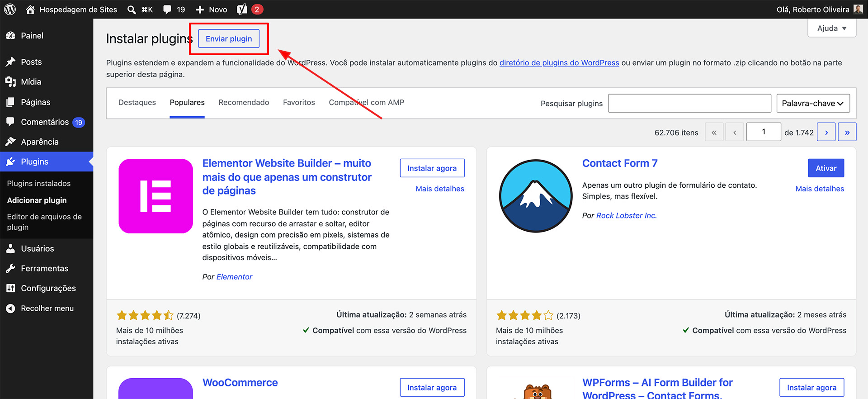
Task: Click the Páginas pages icon
Action: [x=10, y=102]
